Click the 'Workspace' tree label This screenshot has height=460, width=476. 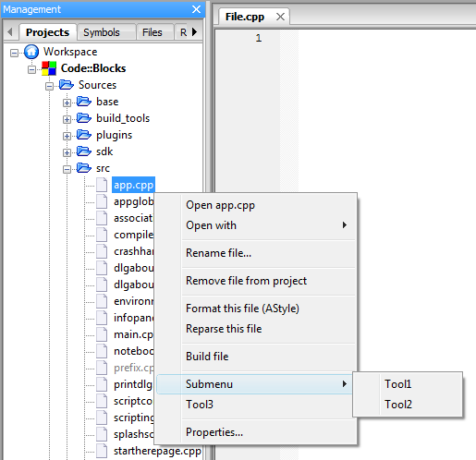point(70,52)
